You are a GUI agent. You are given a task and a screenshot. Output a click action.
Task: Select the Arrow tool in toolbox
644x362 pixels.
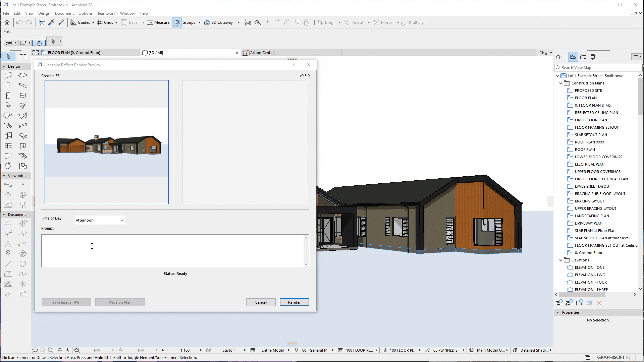8,57
